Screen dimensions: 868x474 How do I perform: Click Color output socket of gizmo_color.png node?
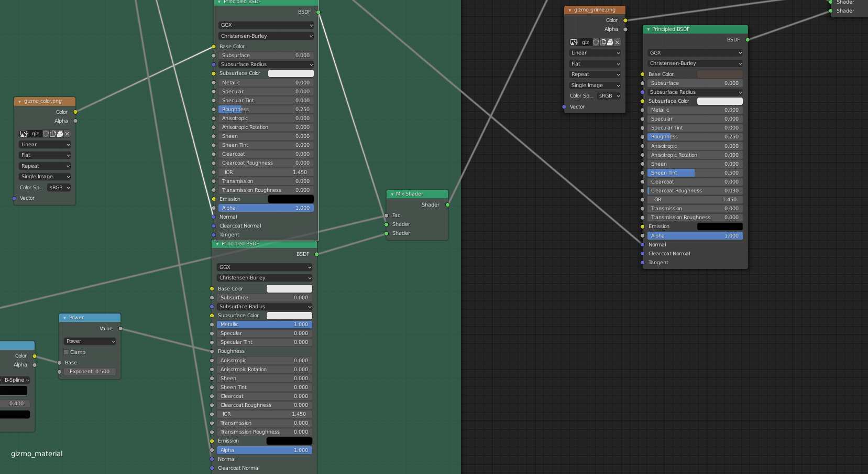click(x=75, y=112)
